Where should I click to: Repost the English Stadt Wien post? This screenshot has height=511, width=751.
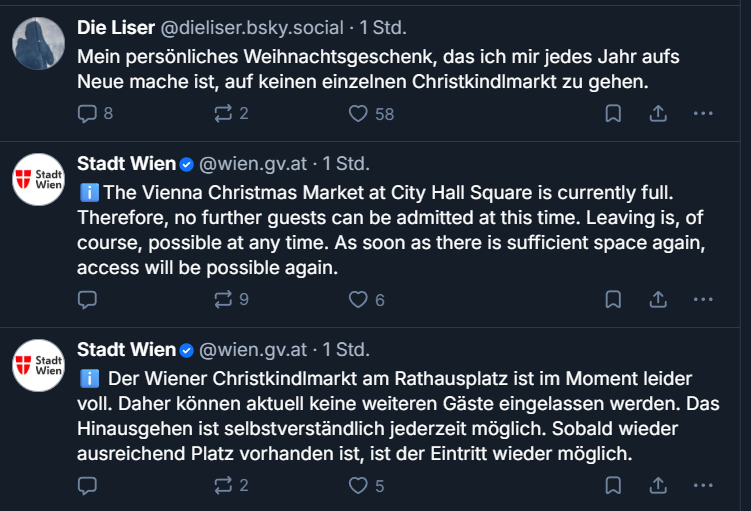point(223,299)
